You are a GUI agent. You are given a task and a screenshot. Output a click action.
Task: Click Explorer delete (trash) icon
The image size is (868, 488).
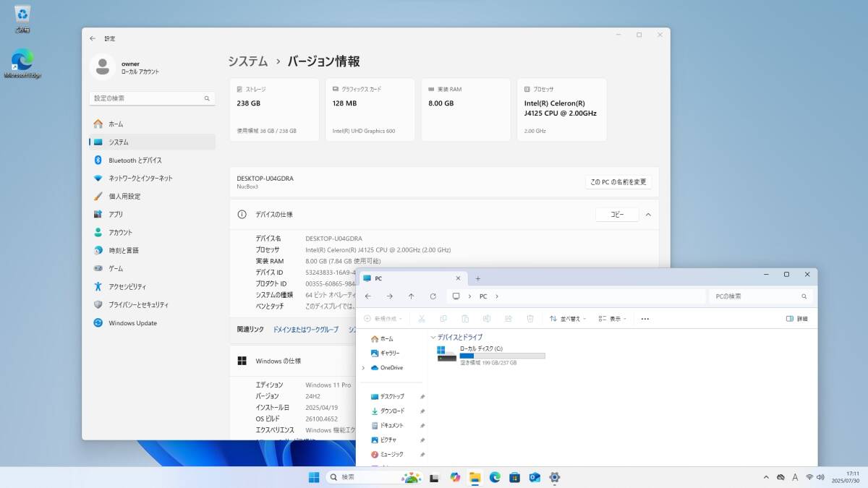click(530, 318)
